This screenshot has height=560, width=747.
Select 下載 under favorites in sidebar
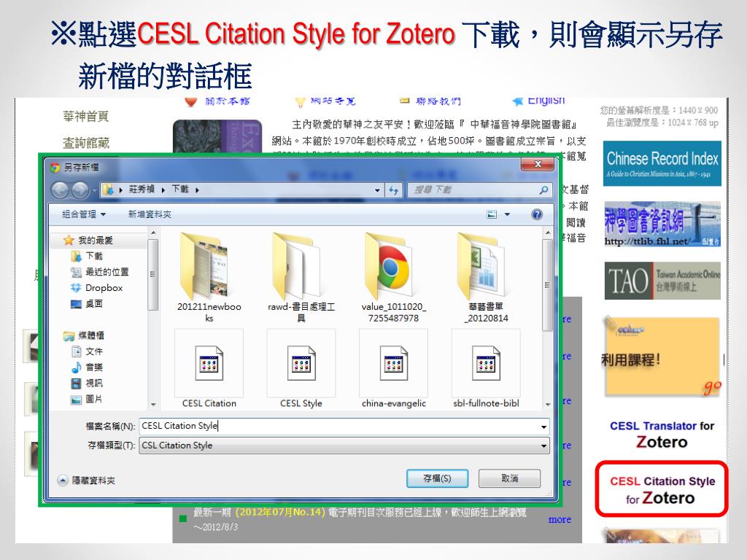coord(88,256)
